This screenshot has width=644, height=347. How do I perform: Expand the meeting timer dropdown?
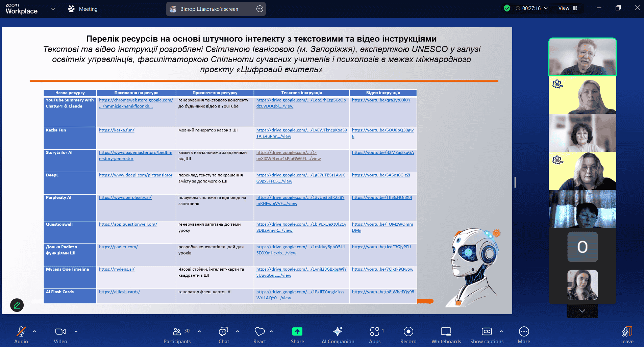click(x=546, y=8)
